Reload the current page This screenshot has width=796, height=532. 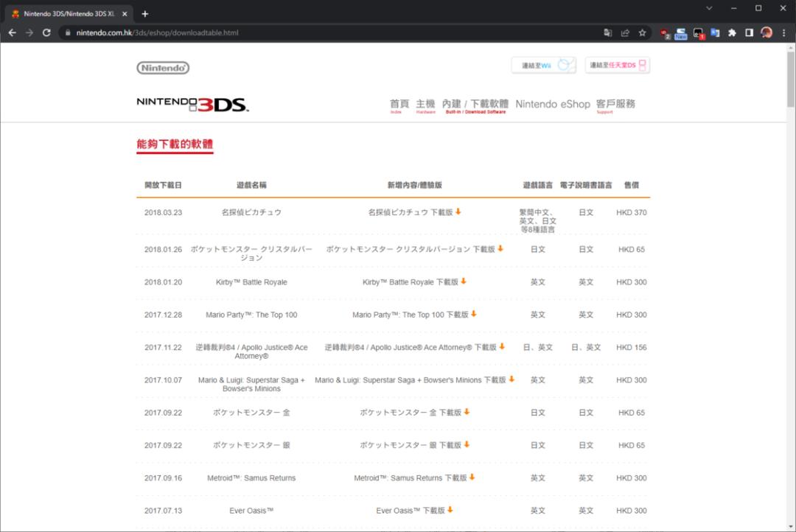(46, 32)
